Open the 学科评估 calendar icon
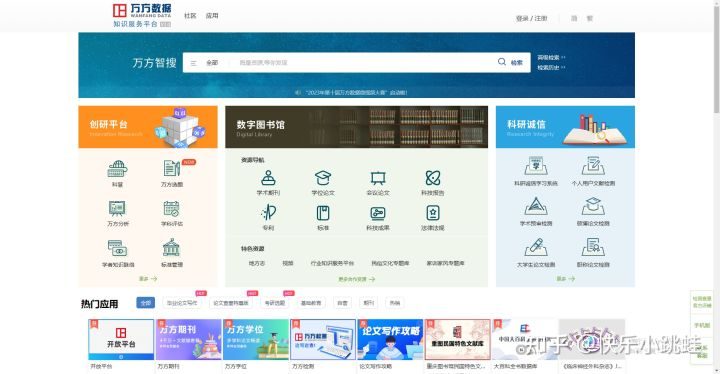The height and width of the screenshot is (374, 720). [172, 208]
